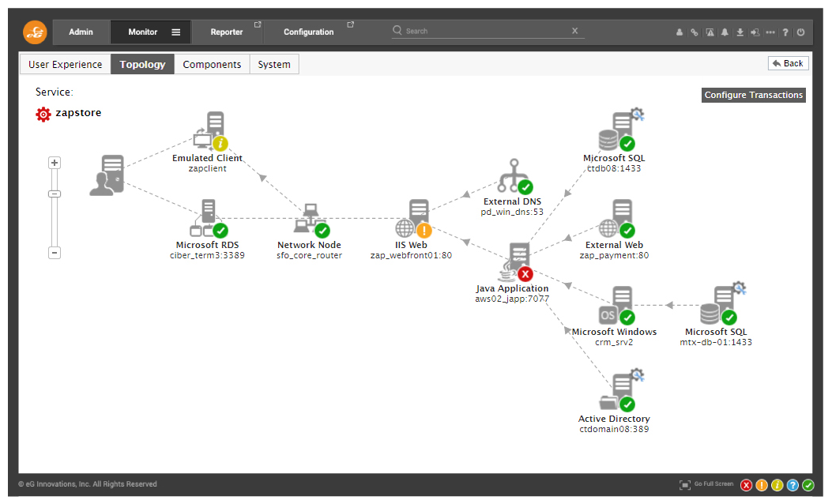832x504 pixels.
Task: Open the Configuration menu item
Action: [x=309, y=32]
